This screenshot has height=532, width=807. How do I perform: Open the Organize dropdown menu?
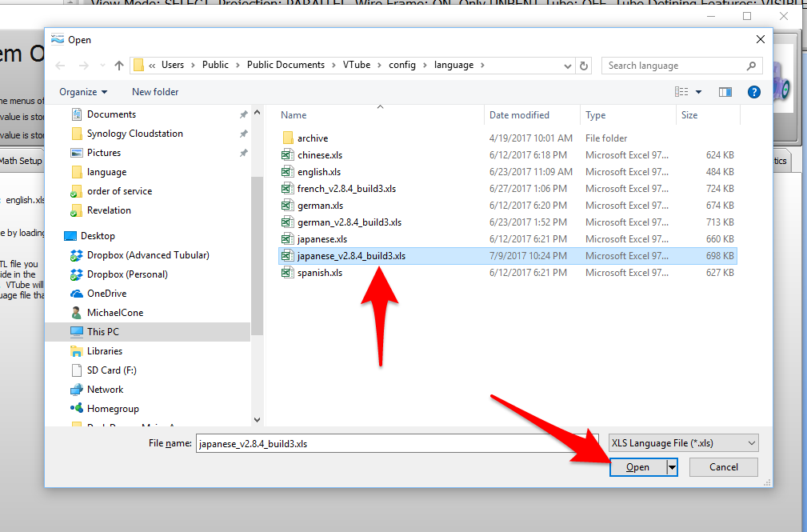(83, 92)
